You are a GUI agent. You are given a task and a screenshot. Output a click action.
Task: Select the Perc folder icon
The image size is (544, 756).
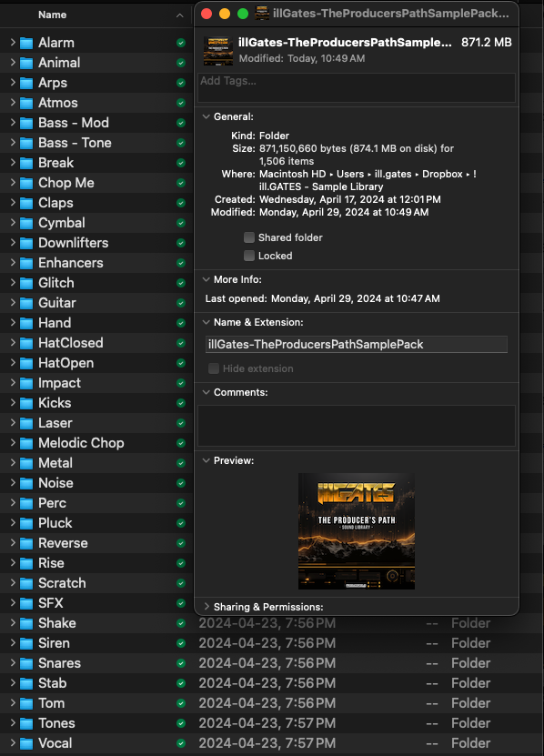26,503
